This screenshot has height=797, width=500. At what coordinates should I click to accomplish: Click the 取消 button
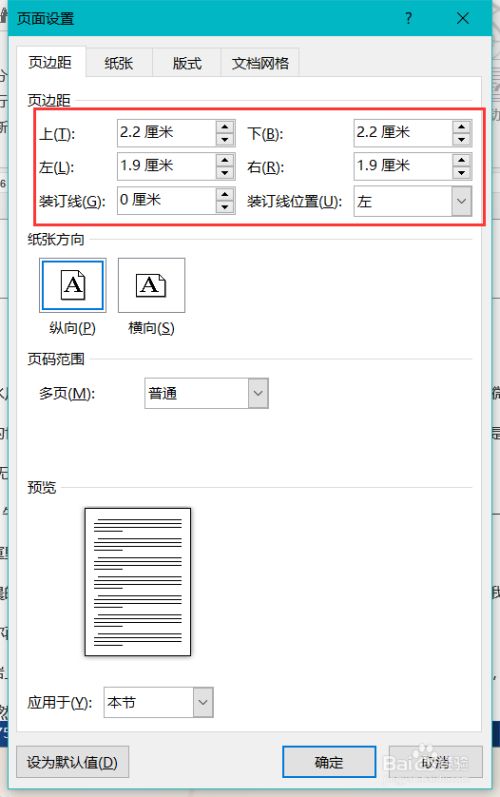pos(435,762)
